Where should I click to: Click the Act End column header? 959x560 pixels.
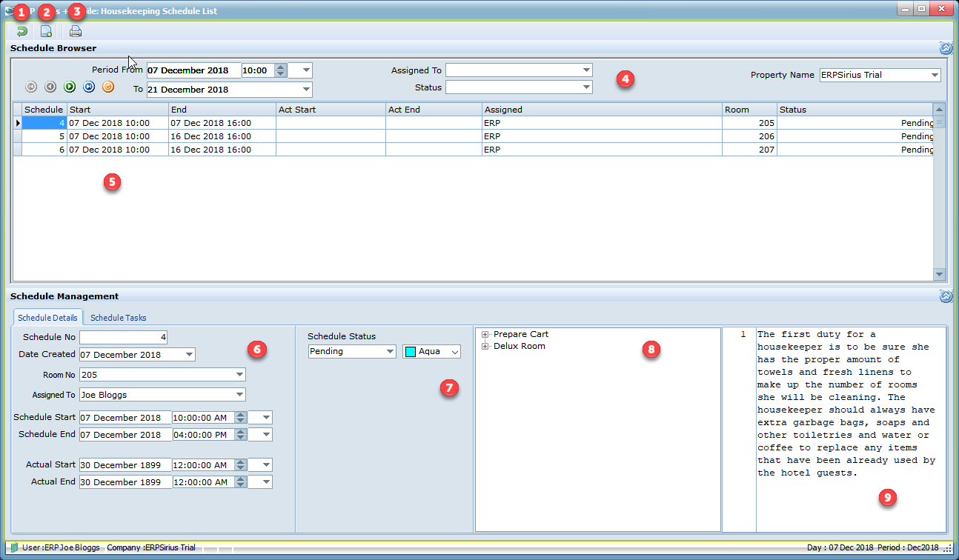click(434, 110)
